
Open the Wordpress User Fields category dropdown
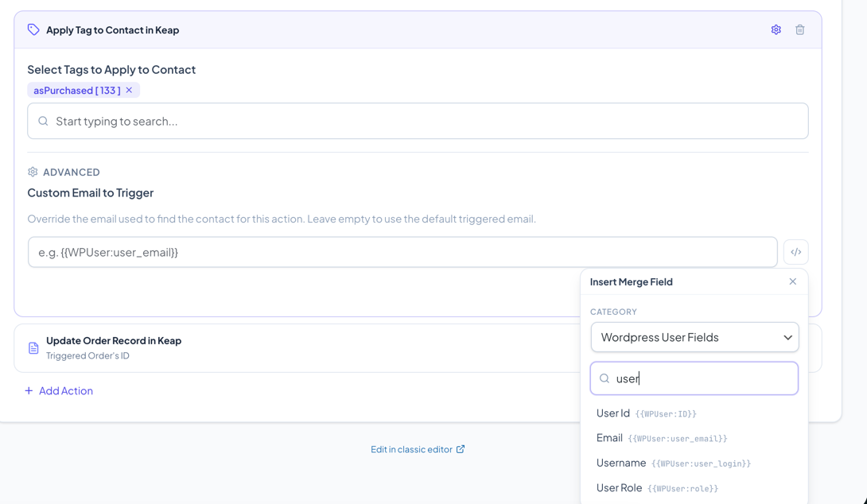694,337
